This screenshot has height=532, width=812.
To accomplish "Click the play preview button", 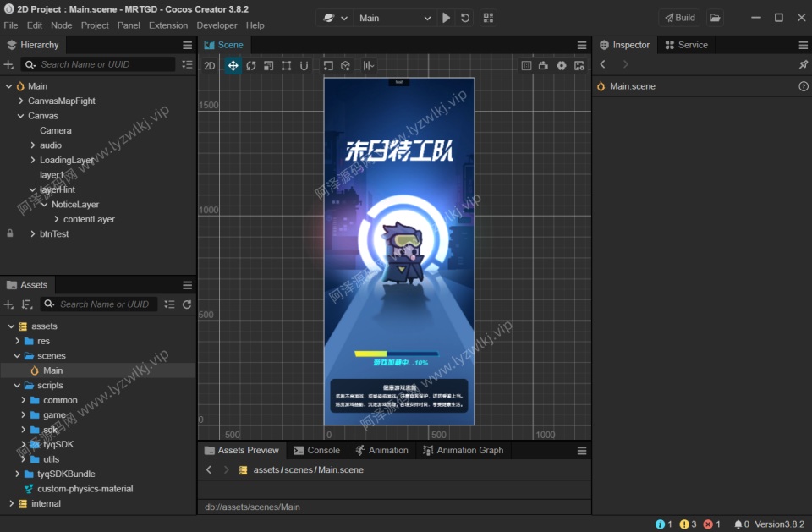I will click(x=447, y=18).
